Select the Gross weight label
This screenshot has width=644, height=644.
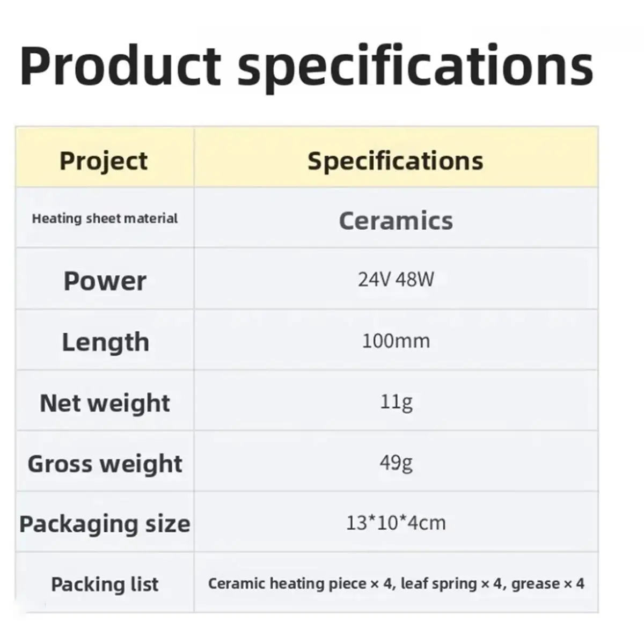[x=105, y=464]
